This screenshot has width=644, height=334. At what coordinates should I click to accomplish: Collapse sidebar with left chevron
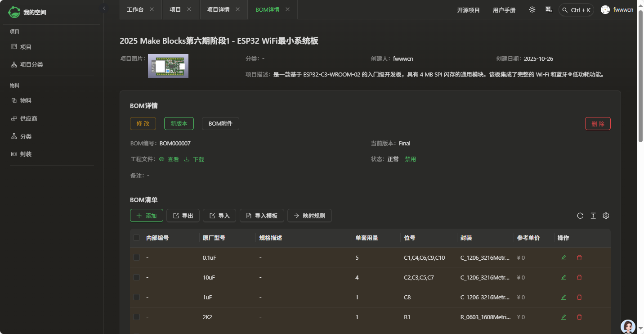pyautogui.click(x=104, y=8)
